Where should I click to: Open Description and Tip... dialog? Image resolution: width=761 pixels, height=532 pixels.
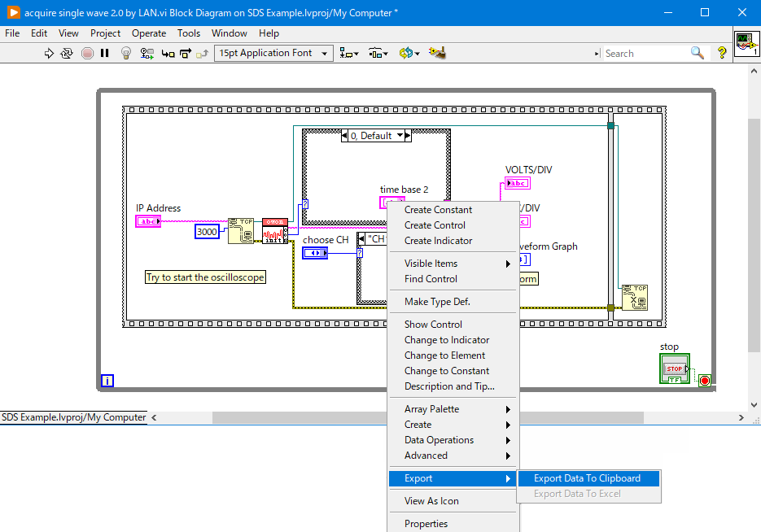(453, 386)
